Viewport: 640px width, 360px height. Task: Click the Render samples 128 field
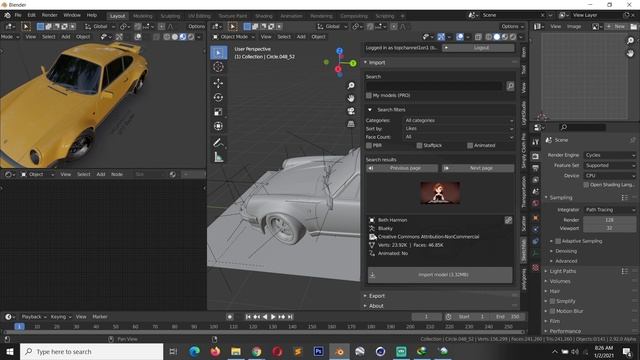click(609, 220)
